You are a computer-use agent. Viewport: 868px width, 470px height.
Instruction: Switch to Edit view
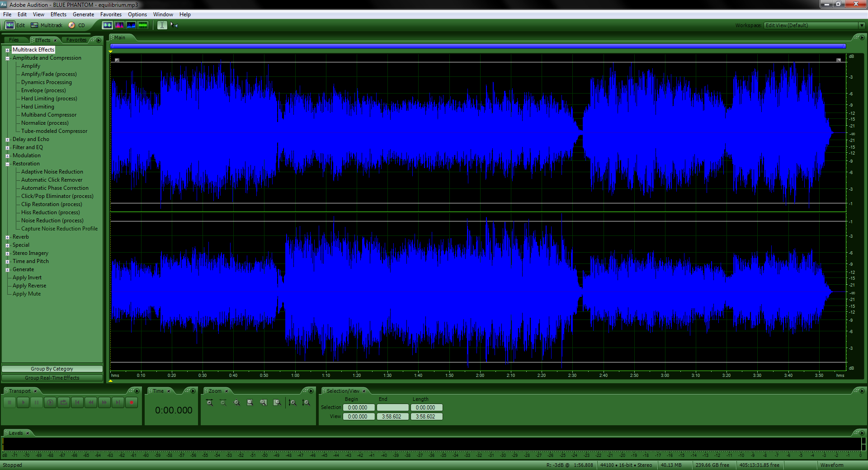pos(15,25)
